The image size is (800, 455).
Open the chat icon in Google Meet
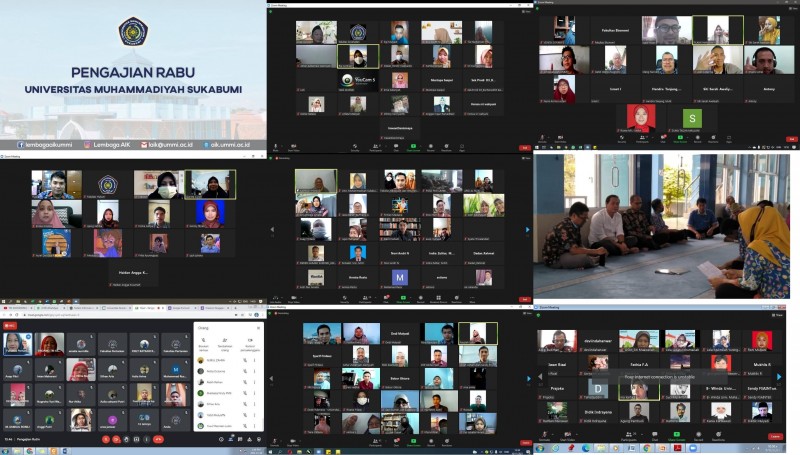pos(242,439)
